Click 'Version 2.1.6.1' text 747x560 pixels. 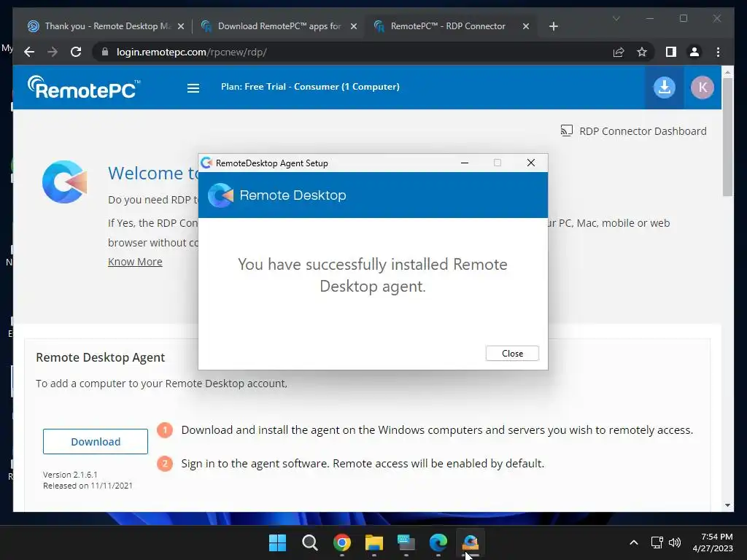70,474
